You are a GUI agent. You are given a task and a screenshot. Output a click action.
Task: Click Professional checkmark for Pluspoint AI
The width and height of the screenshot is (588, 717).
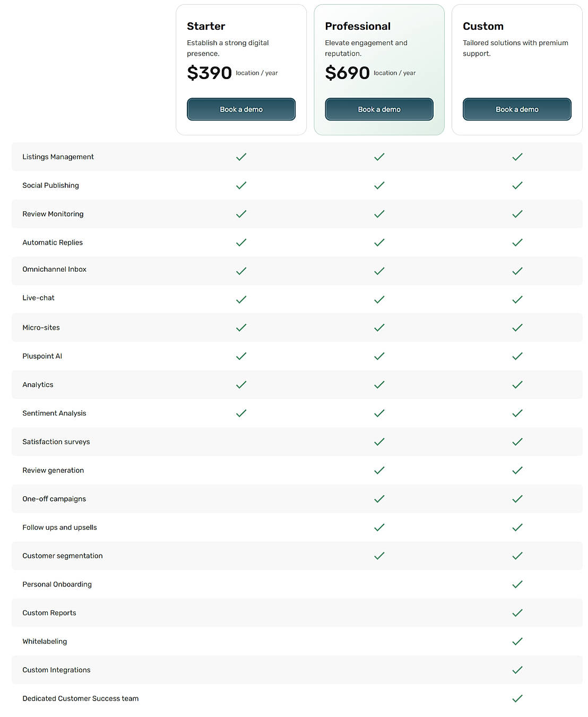point(379,357)
